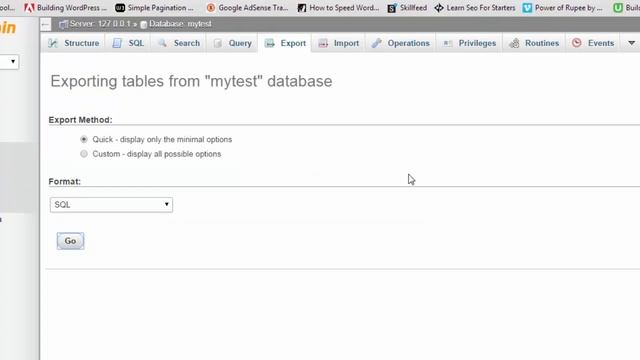
Task: Click the Search magnifier icon
Action: coord(162,43)
